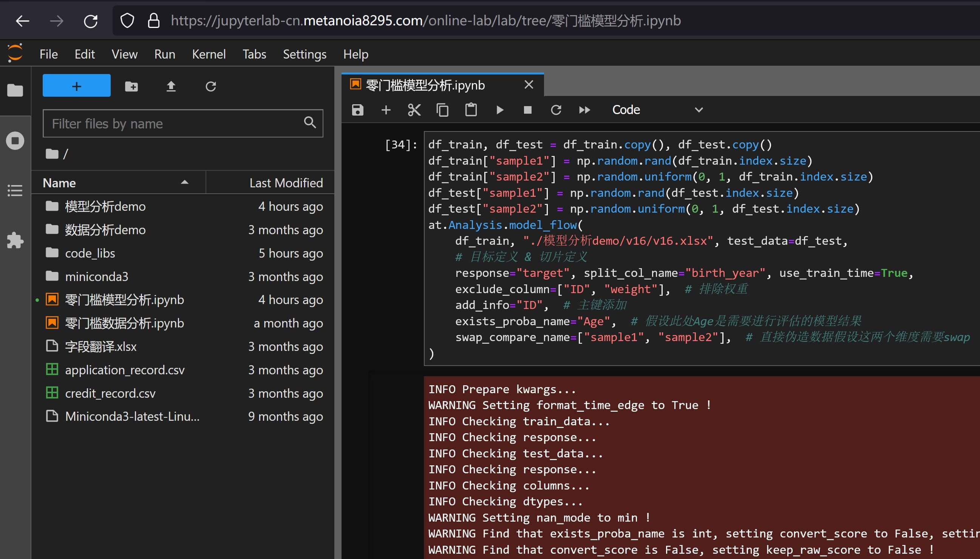
Task: Open the Settings menu
Action: pos(304,54)
